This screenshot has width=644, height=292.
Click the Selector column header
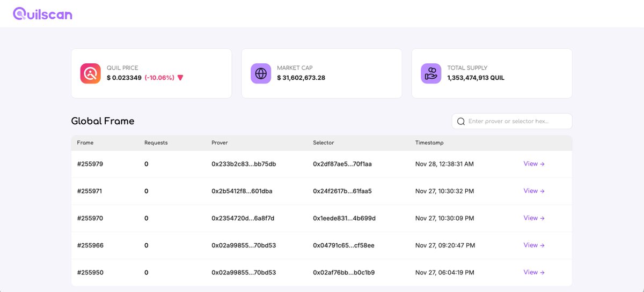pyautogui.click(x=324, y=143)
